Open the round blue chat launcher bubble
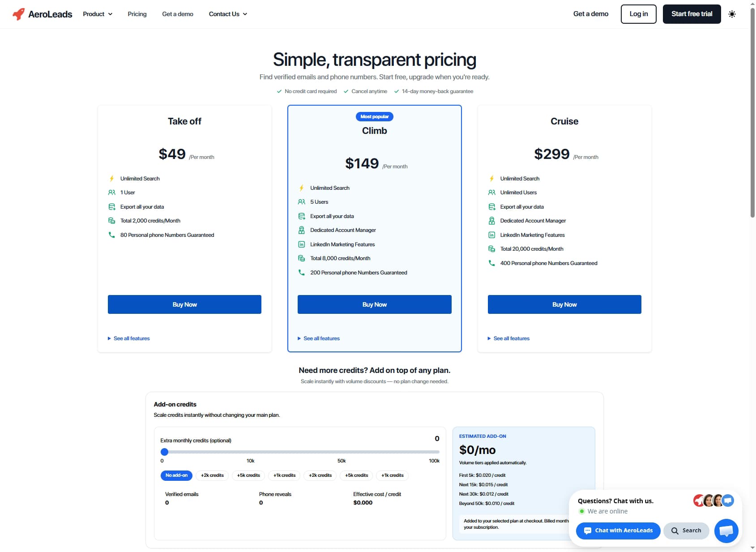756x552 pixels. [x=726, y=531]
